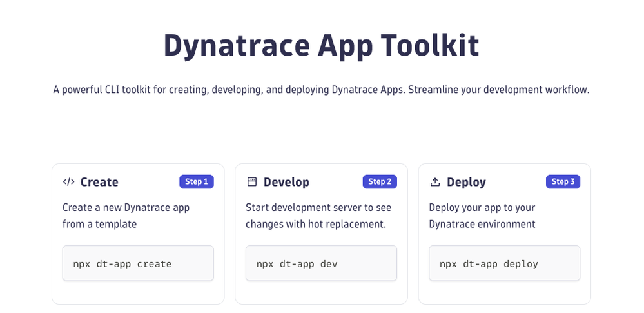The width and height of the screenshot is (644, 313).
Task: Click the 'Start development server' description text
Action: coord(318,208)
